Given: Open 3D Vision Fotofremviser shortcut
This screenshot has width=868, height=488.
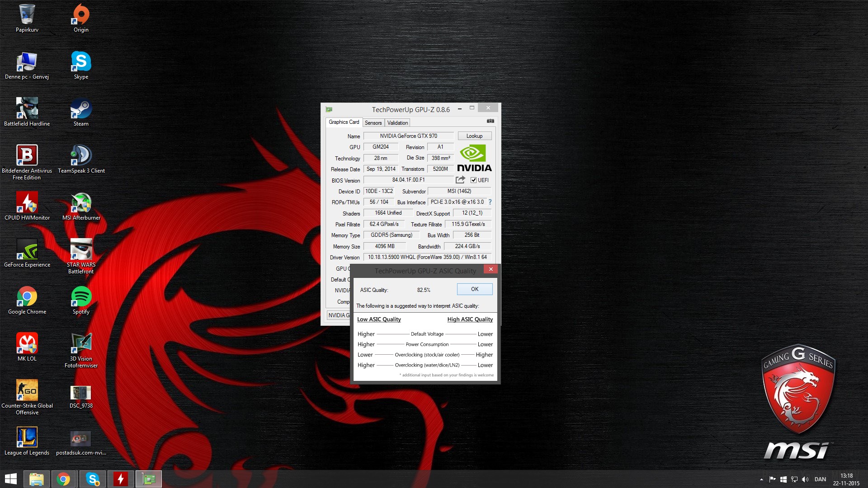Looking at the screenshot, I should tap(81, 350).
